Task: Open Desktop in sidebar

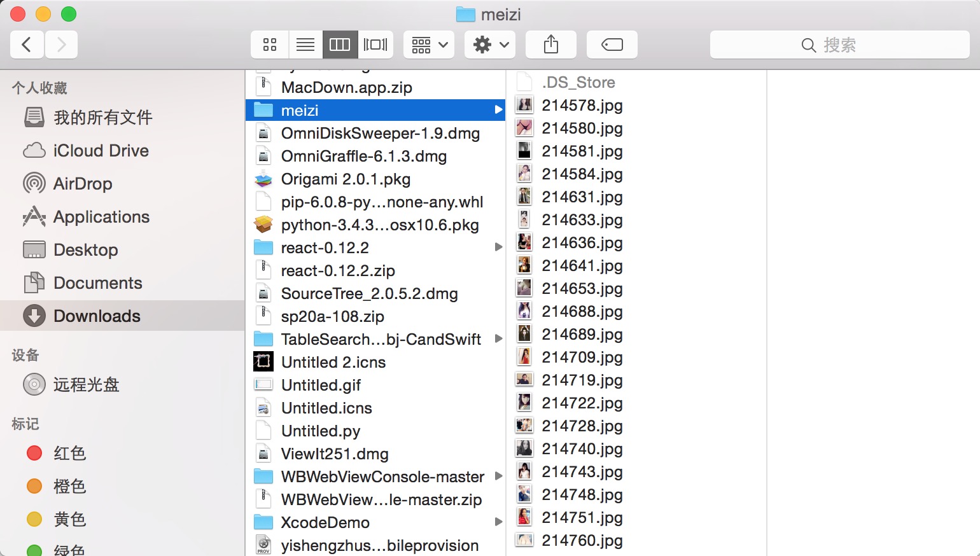Action: 122,250
